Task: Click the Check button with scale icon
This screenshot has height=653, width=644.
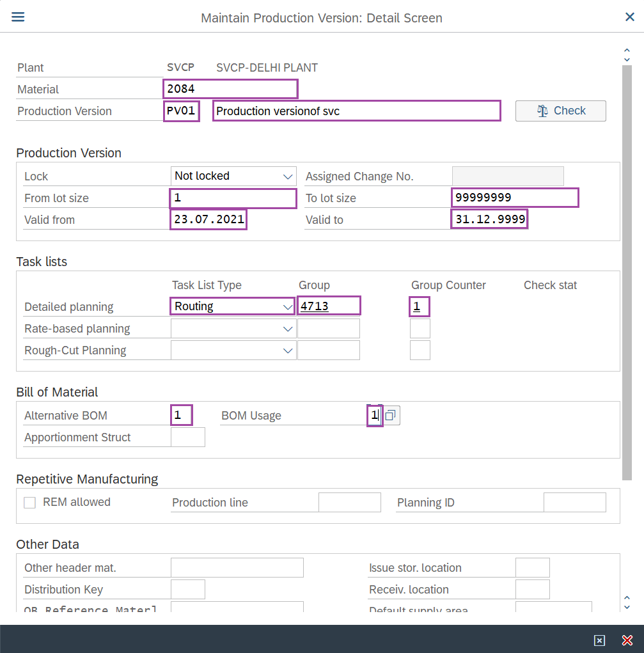Action: tap(561, 111)
